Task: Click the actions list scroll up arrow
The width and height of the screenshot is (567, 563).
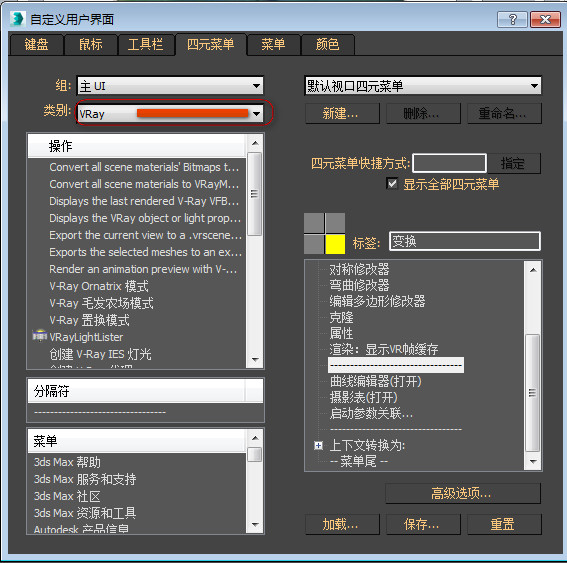Action: pyautogui.click(x=255, y=143)
